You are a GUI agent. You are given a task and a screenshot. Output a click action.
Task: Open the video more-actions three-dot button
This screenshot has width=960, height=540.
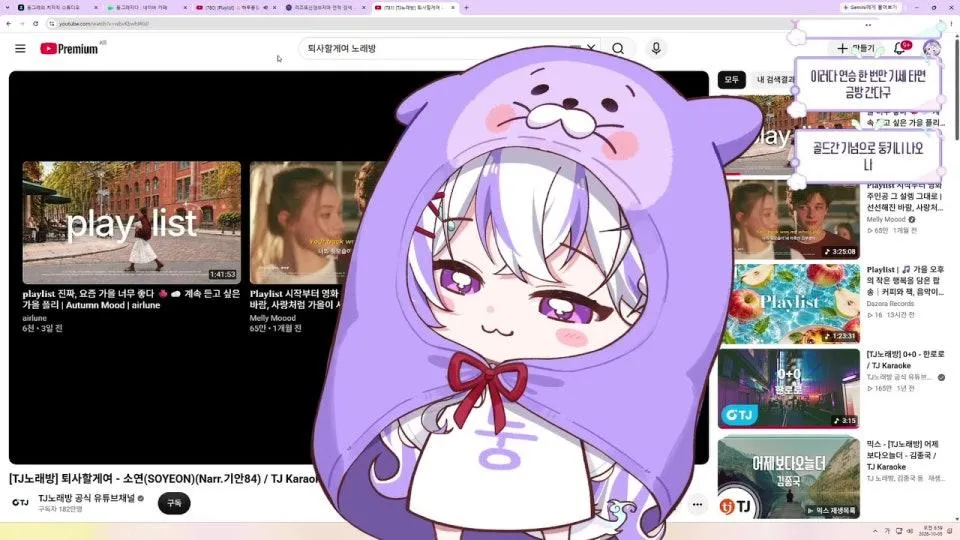pyautogui.click(x=697, y=504)
